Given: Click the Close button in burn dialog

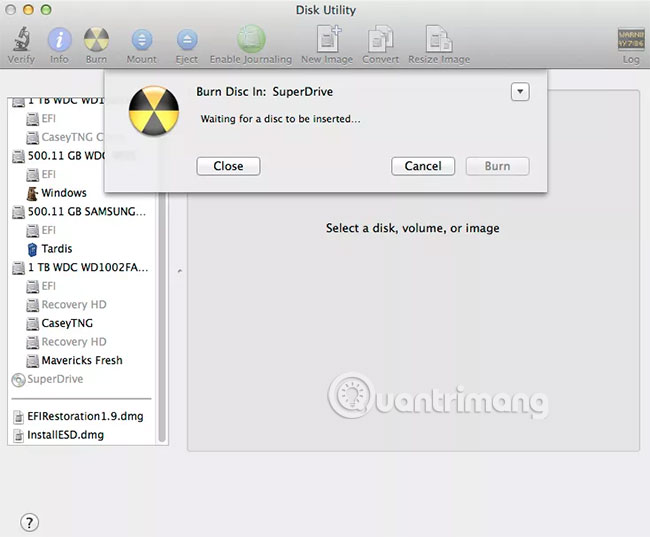Looking at the screenshot, I should click(x=228, y=166).
